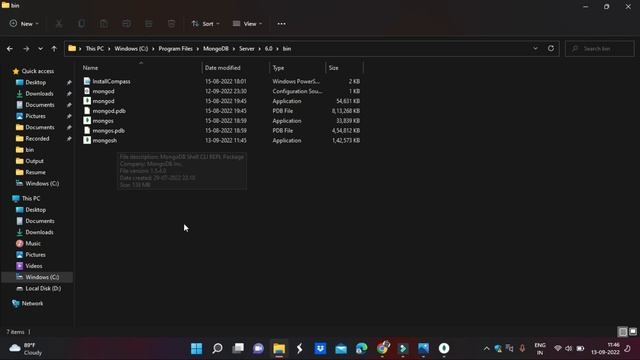The width and height of the screenshot is (640, 360).
Task: Open Mail app from taskbar
Action: pyautogui.click(x=341, y=348)
